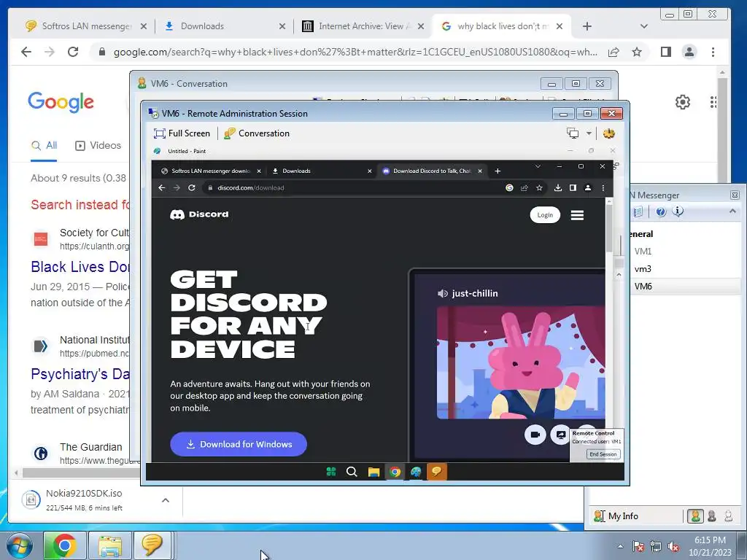Screen dimensions: 747x560
Task: Click the Google icon in remote address bar
Action: click(x=509, y=187)
